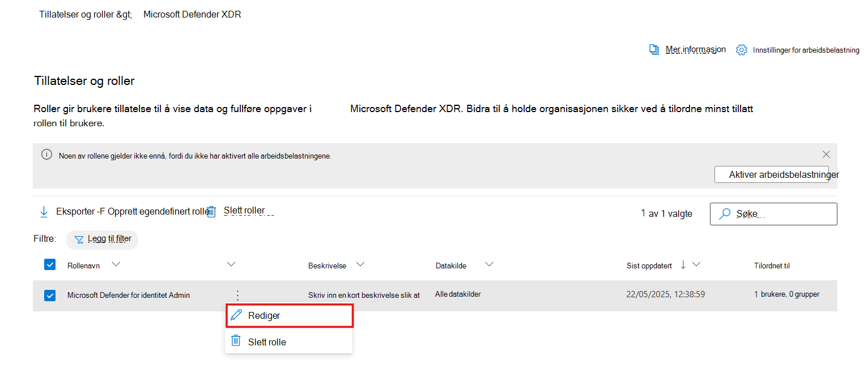
Task: Toggle the select-all checkbox in header
Action: point(50,264)
